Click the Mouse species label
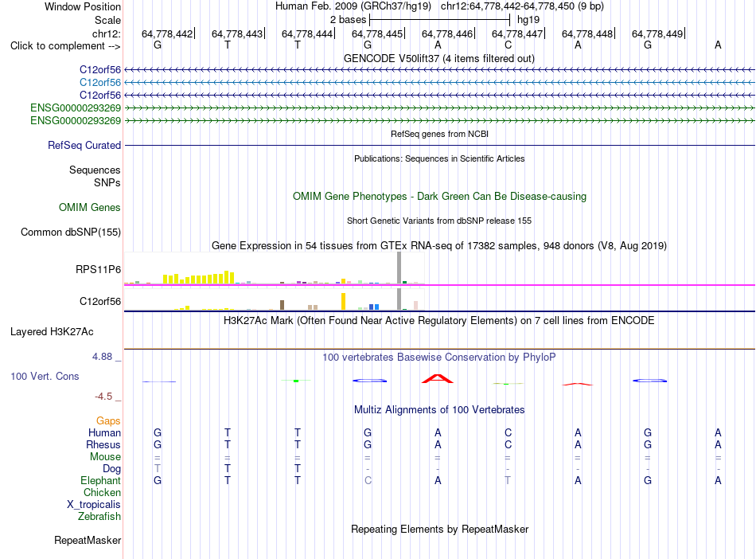 106,457
